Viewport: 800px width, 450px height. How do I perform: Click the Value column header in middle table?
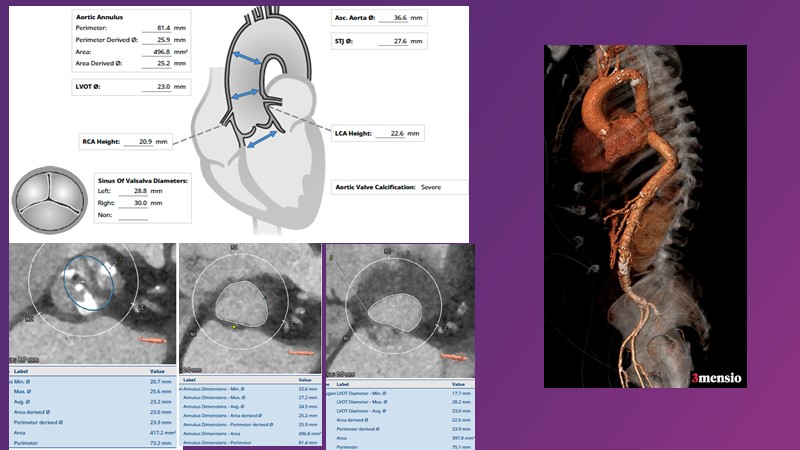(305, 380)
